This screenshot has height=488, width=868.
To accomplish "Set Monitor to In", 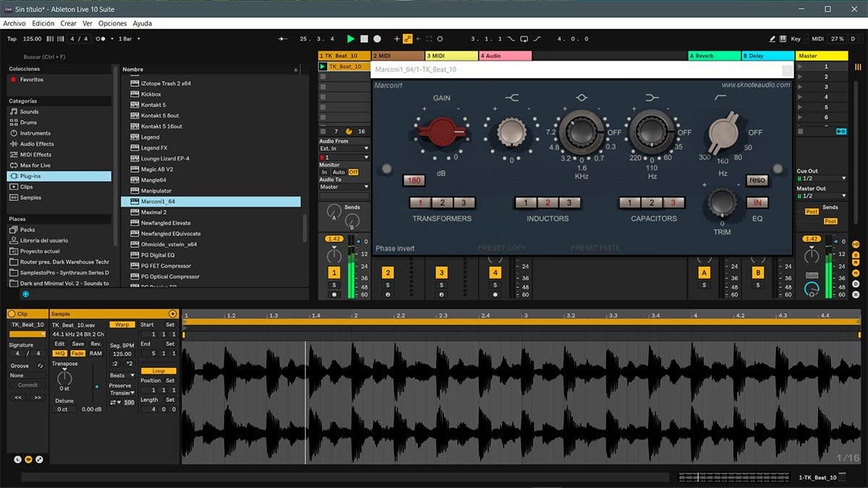I will pyautogui.click(x=324, y=172).
